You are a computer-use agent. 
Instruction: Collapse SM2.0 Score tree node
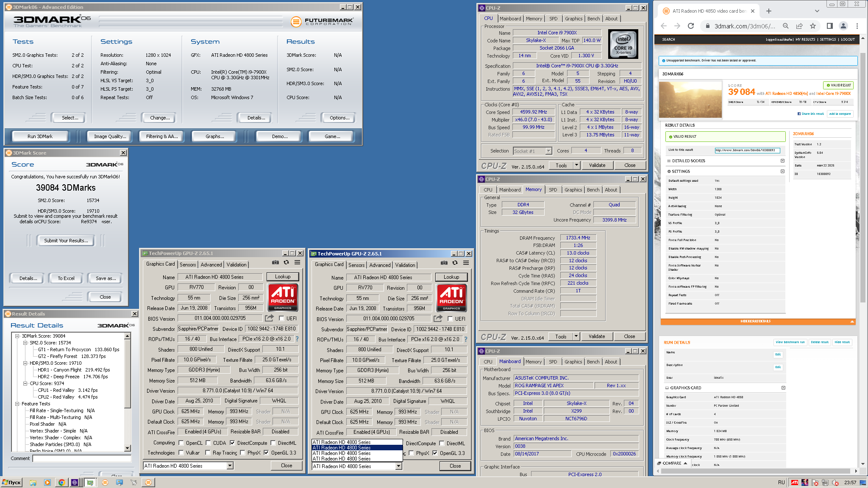pyautogui.click(x=25, y=343)
